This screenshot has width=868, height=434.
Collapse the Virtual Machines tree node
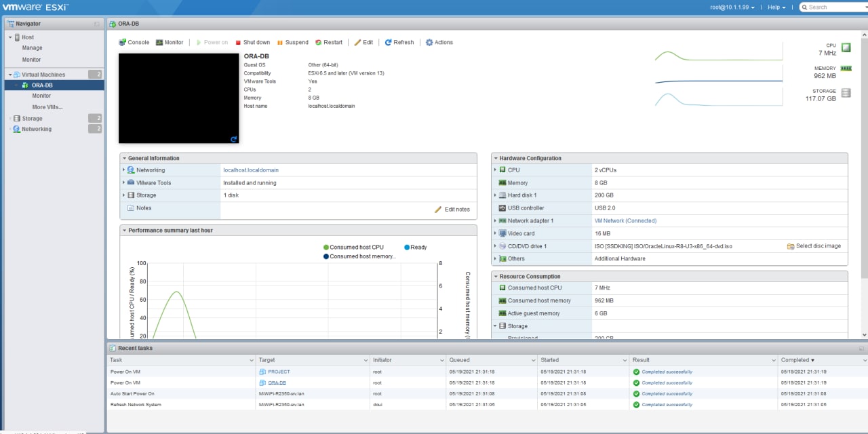10,75
